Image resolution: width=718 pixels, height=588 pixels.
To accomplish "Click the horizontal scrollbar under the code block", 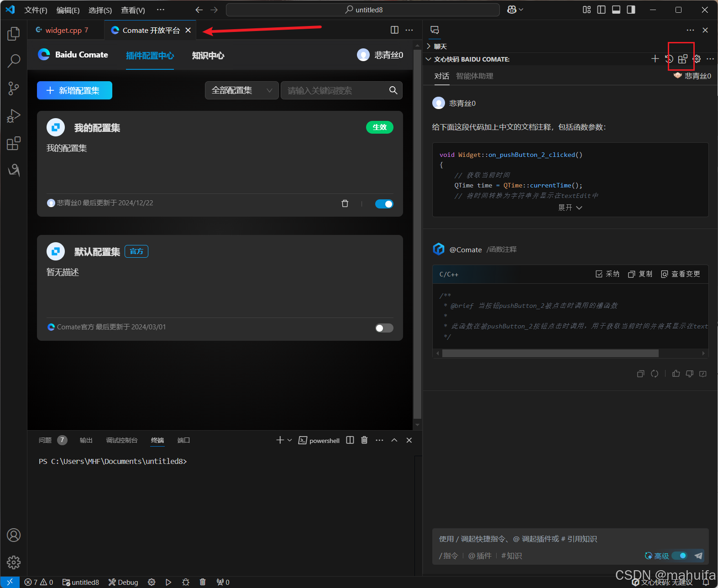I will tap(550, 354).
